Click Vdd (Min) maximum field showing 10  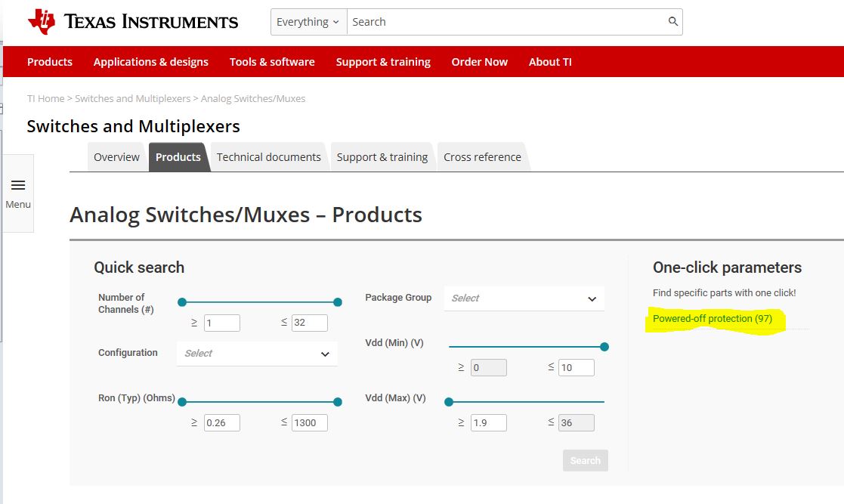(577, 368)
